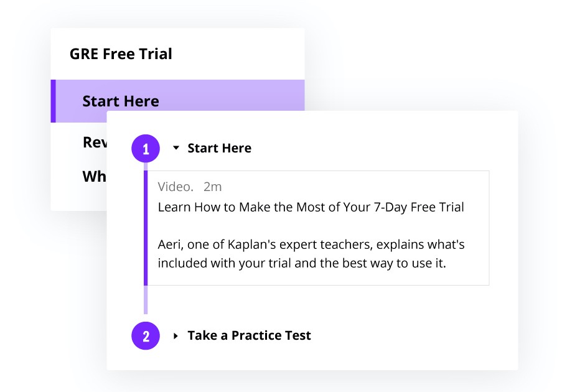Click the dark purple bar on the video card edge

click(x=146, y=228)
